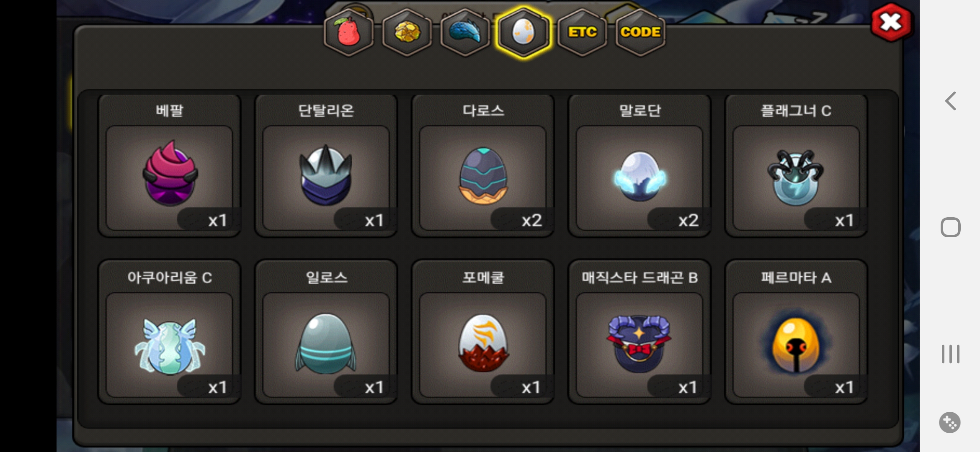
Task: Open the fruit food inventory tab
Action: pos(348,32)
